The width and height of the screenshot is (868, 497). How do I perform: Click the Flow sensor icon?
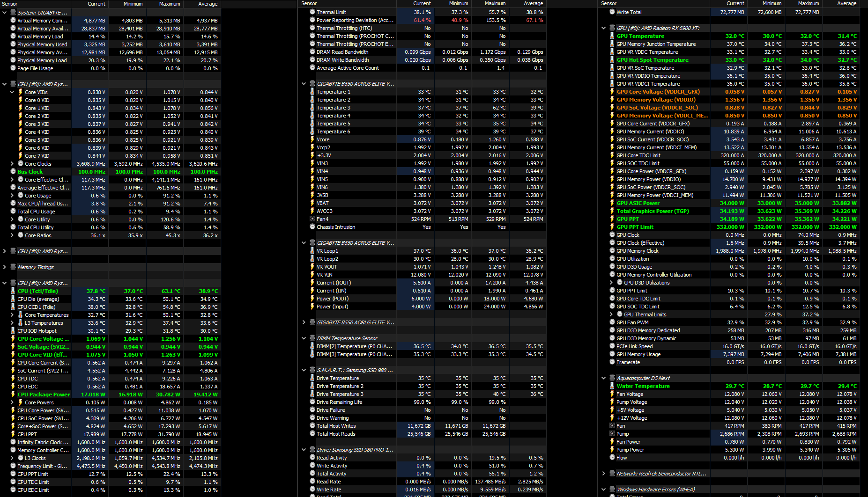612,458
